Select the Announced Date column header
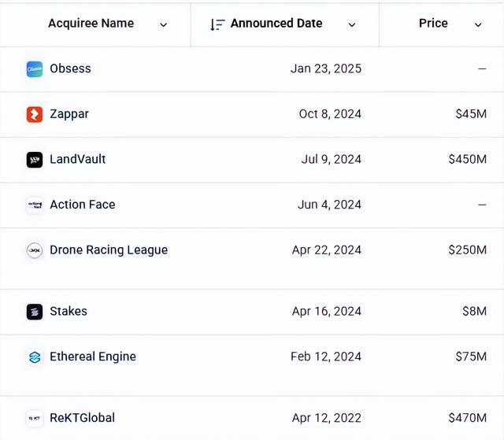 (276, 23)
